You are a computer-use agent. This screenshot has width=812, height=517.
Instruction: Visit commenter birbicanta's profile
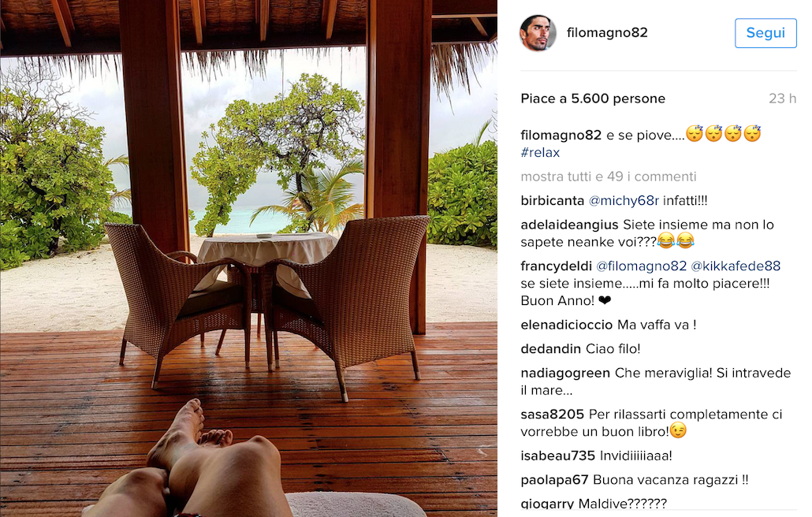pos(552,201)
